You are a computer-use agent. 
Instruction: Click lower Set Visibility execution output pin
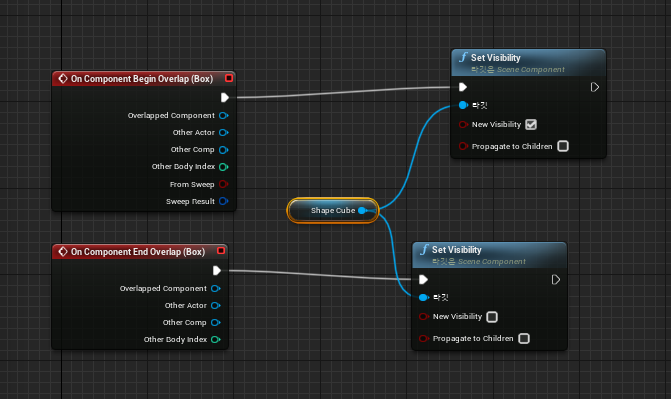555,280
